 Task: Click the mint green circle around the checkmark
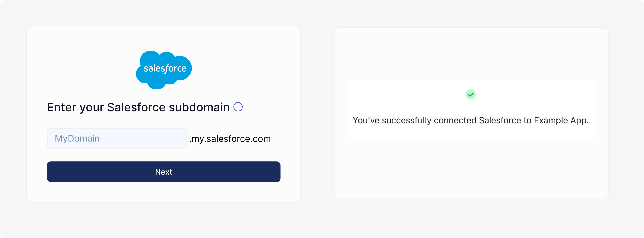tap(470, 95)
